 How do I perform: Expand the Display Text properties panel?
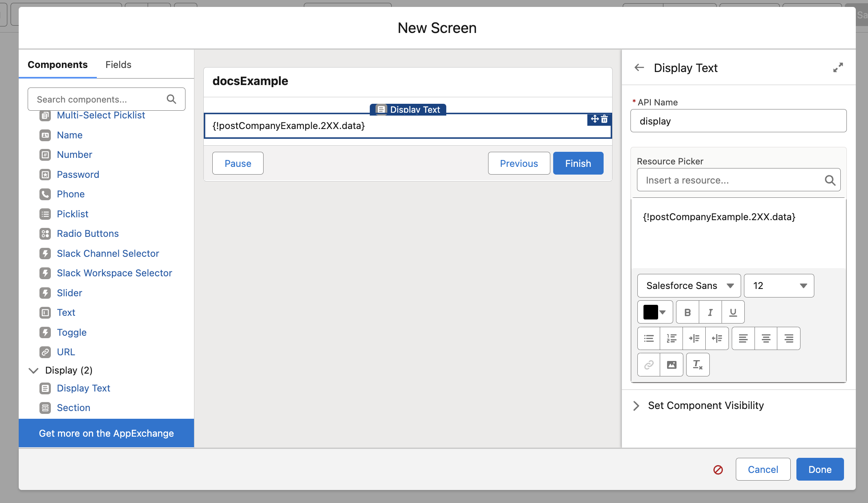point(838,68)
